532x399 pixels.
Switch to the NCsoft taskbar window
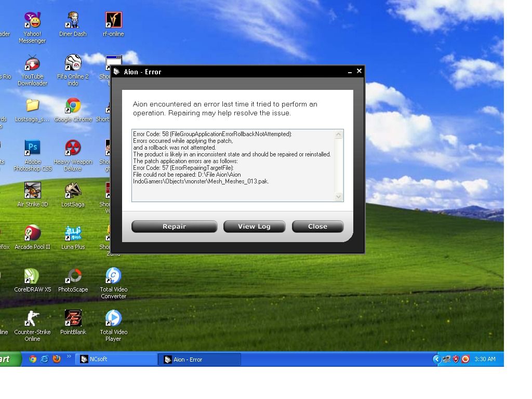117,359
